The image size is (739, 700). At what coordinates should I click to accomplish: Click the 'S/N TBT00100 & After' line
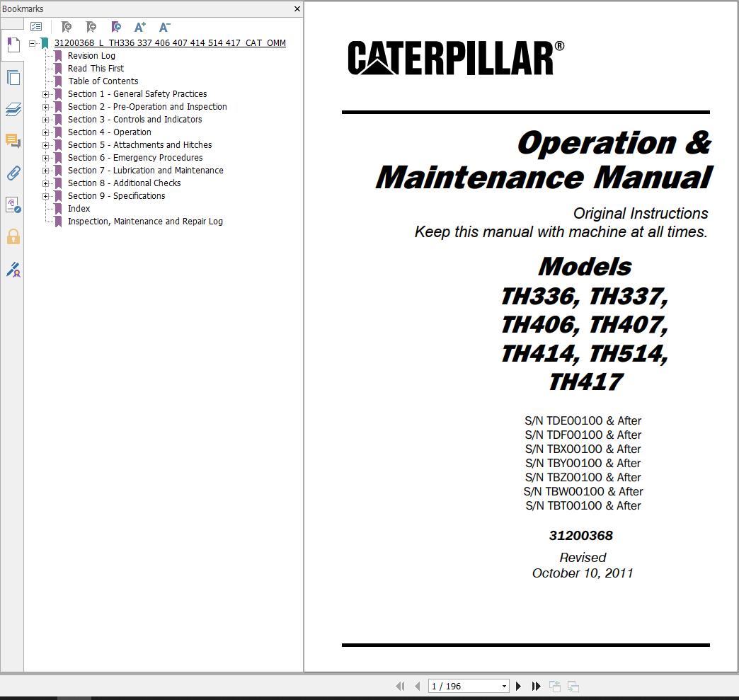(583, 506)
